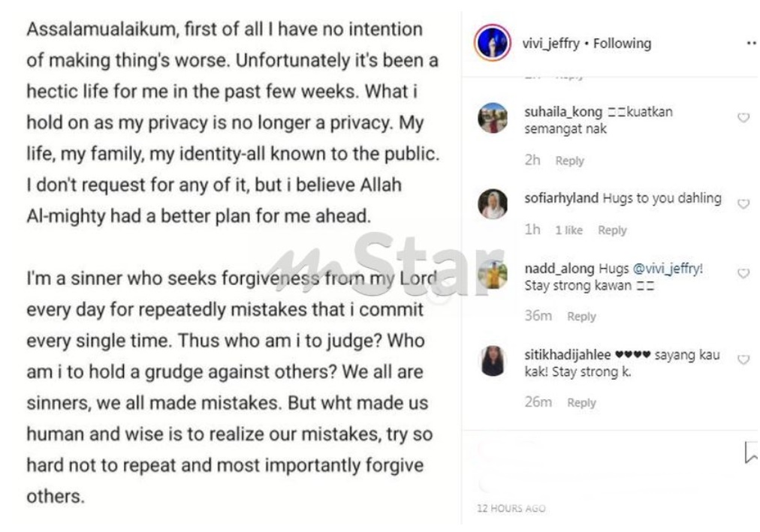Open vivi_jeffry's profile picture
The height and width of the screenshot is (532, 760).
pos(493,43)
